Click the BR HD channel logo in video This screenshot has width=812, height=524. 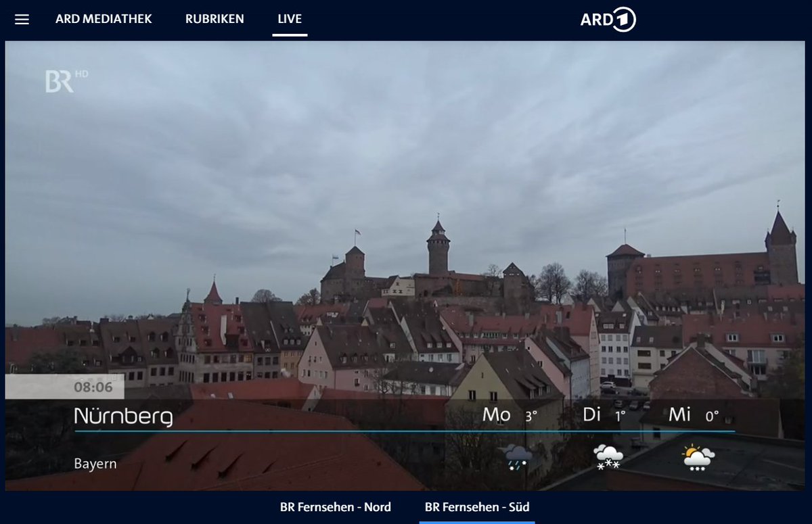(66, 80)
